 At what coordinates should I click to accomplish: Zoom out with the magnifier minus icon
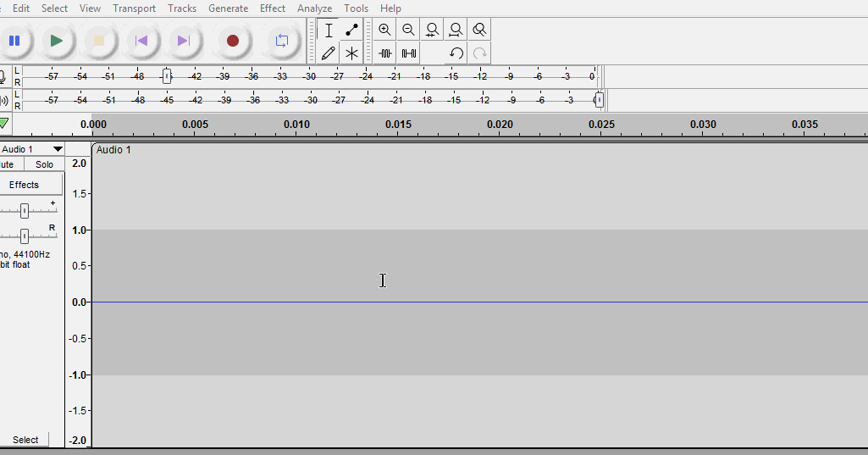click(x=408, y=30)
